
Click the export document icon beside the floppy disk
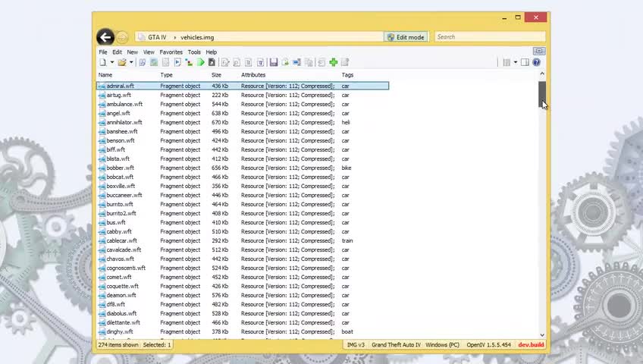[285, 62]
